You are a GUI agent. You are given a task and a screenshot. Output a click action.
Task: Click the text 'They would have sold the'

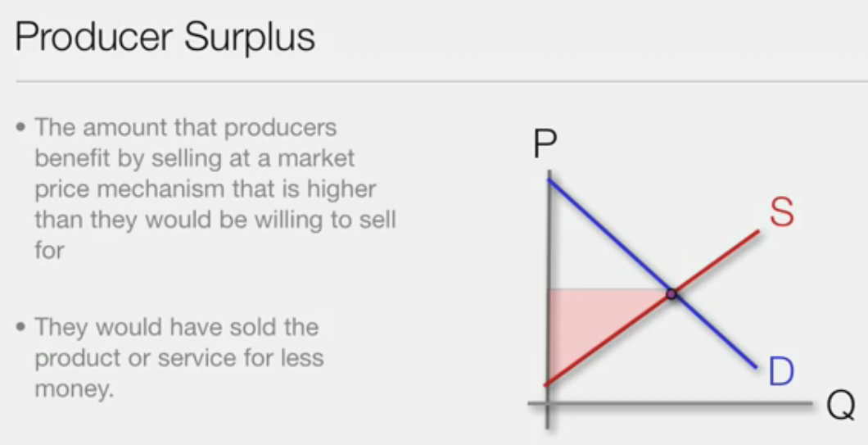(177, 327)
